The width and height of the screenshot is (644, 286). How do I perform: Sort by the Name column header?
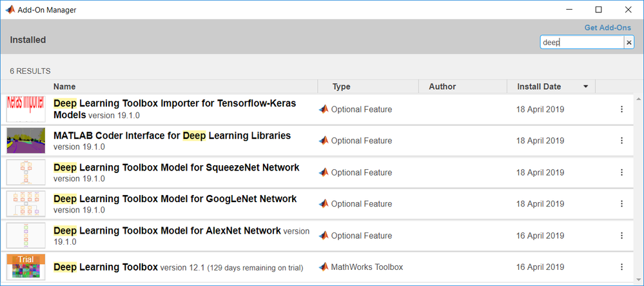(x=64, y=87)
